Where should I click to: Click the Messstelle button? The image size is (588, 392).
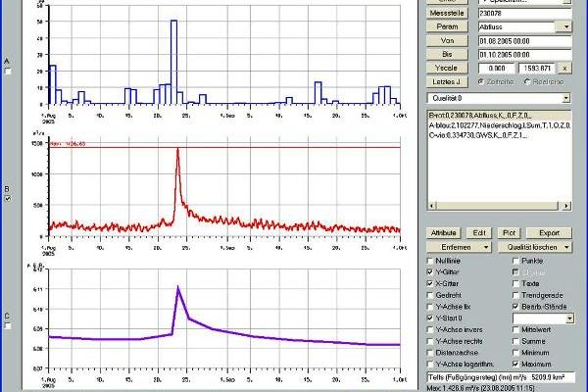pos(446,13)
